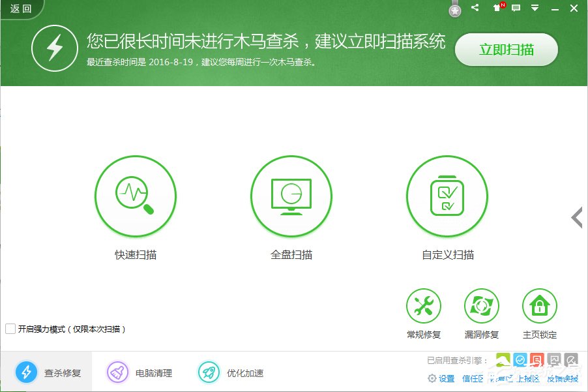Toggle the blue QVM scan engine
The image size is (588, 392).
pos(520,359)
